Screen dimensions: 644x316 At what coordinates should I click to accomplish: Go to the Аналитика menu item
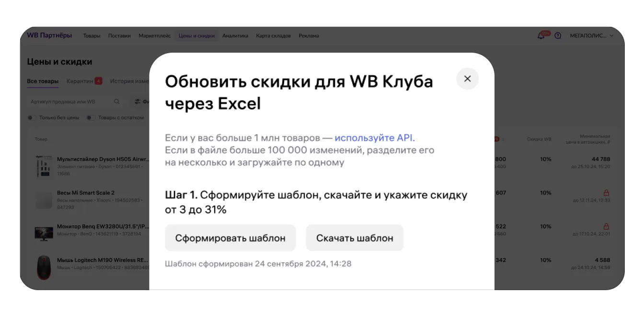pyautogui.click(x=235, y=35)
